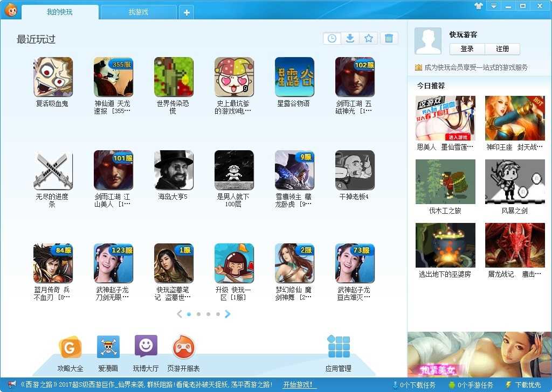Open a new tab with the plus button

pos(187,11)
